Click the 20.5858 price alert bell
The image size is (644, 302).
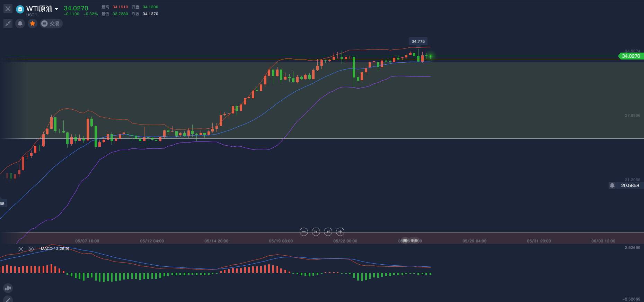click(612, 185)
